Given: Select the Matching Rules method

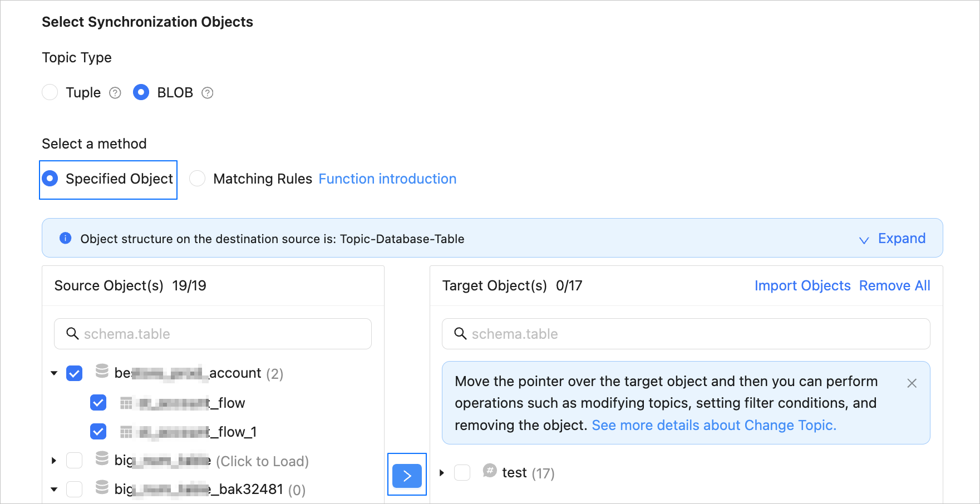Looking at the screenshot, I should tap(198, 179).
